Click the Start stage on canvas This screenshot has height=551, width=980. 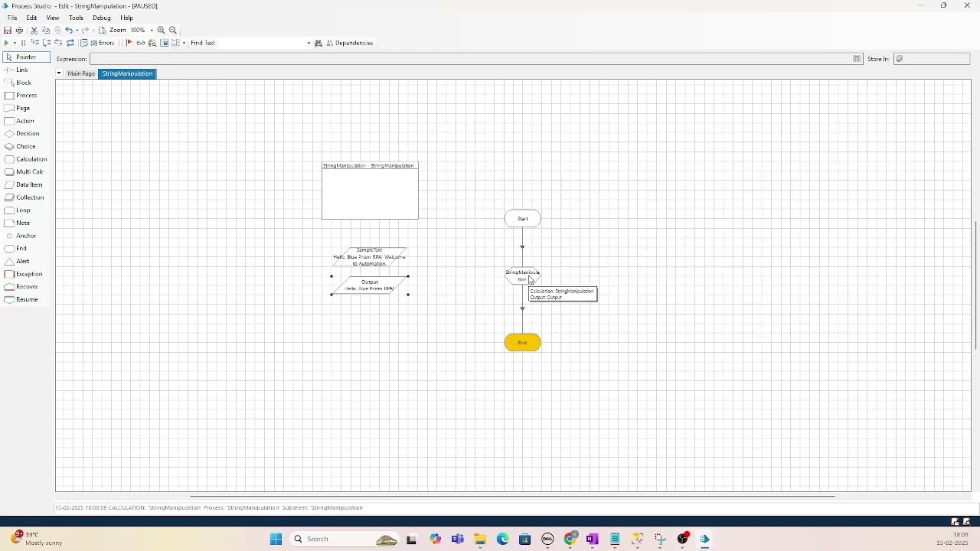click(523, 219)
